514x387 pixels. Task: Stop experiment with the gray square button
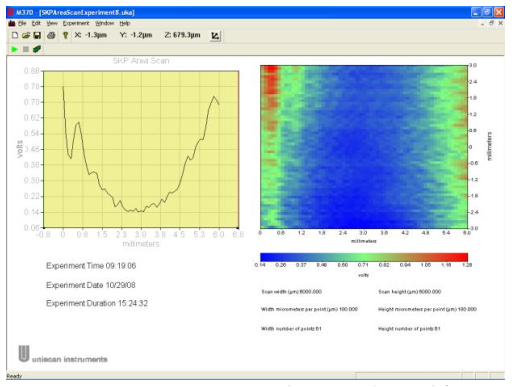click(26, 49)
